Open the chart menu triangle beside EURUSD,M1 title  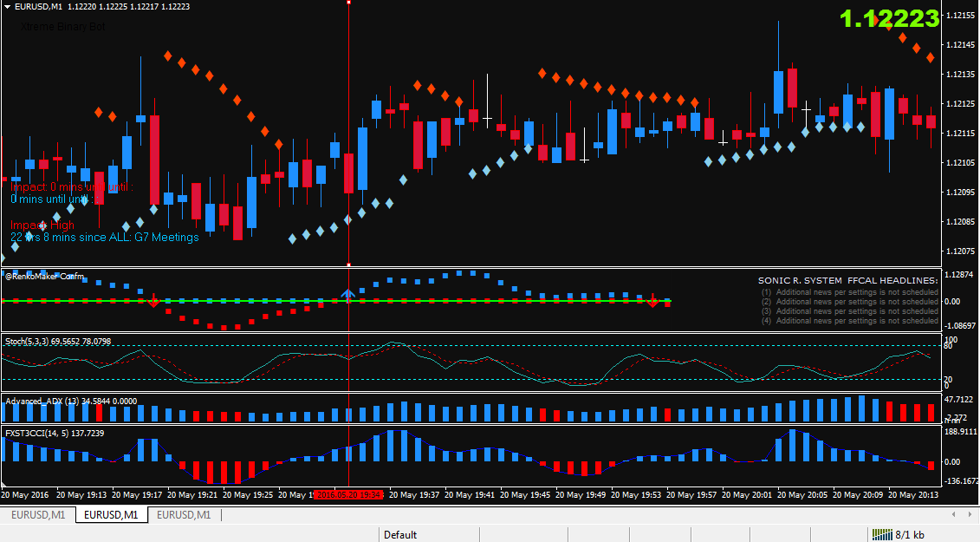coord(7,6)
